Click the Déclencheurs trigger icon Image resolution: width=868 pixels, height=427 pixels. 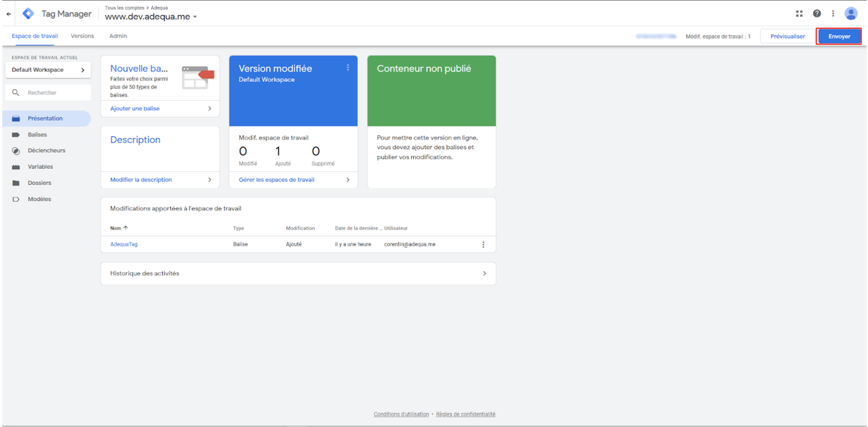[16, 151]
